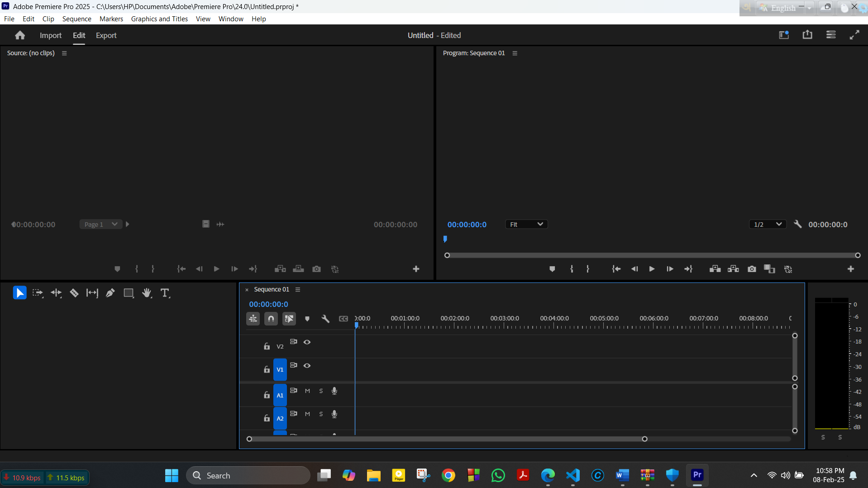Select the Slip tool
868x488 pixels.
pos(92,293)
